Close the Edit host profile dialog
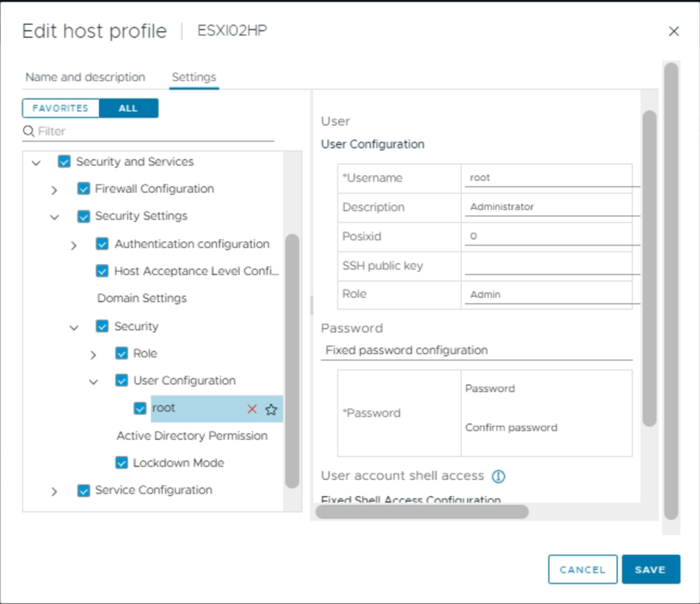This screenshot has height=604, width=700. [x=673, y=31]
